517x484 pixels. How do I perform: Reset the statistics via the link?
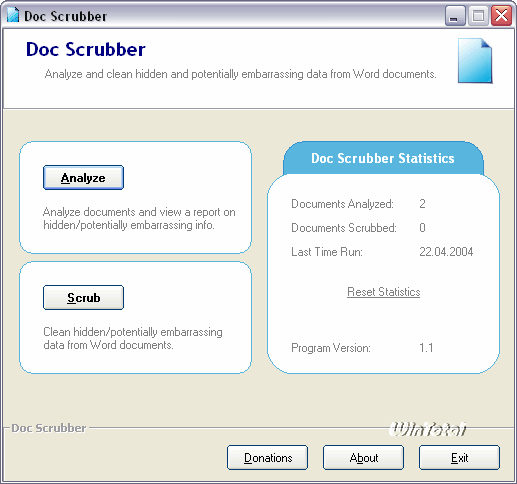383,292
